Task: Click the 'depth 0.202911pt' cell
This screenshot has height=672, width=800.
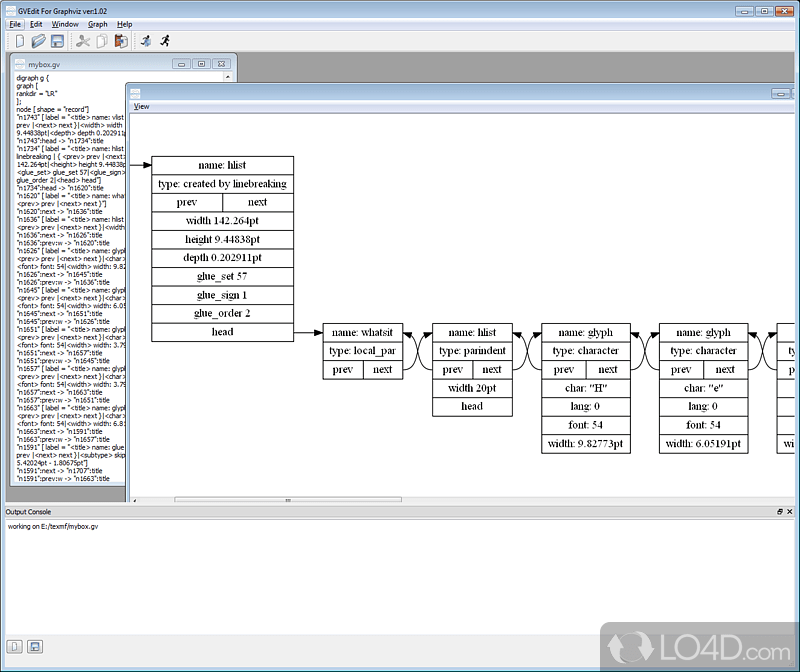Action: tap(222, 258)
